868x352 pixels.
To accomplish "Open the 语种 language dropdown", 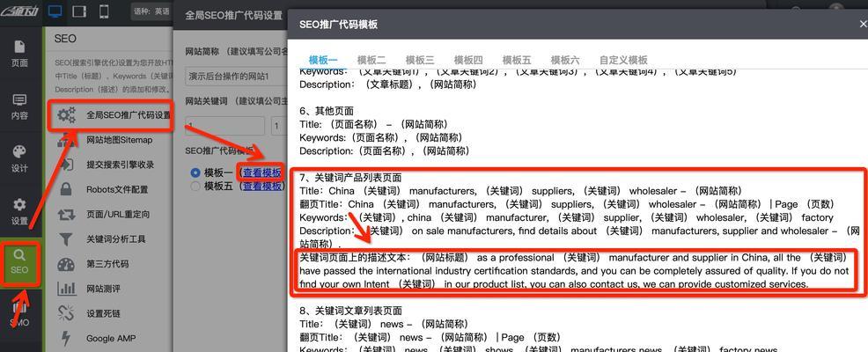I will coord(151,11).
